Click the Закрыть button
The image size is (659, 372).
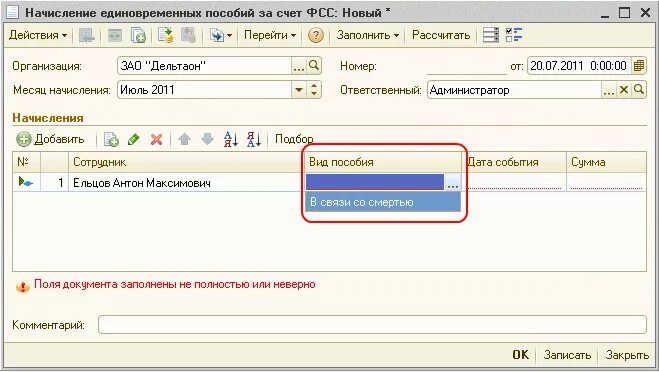click(x=627, y=355)
